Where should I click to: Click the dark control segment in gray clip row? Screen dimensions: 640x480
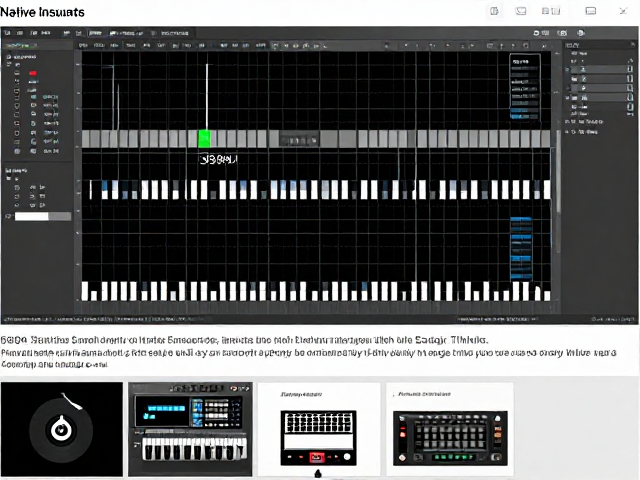point(299,140)
